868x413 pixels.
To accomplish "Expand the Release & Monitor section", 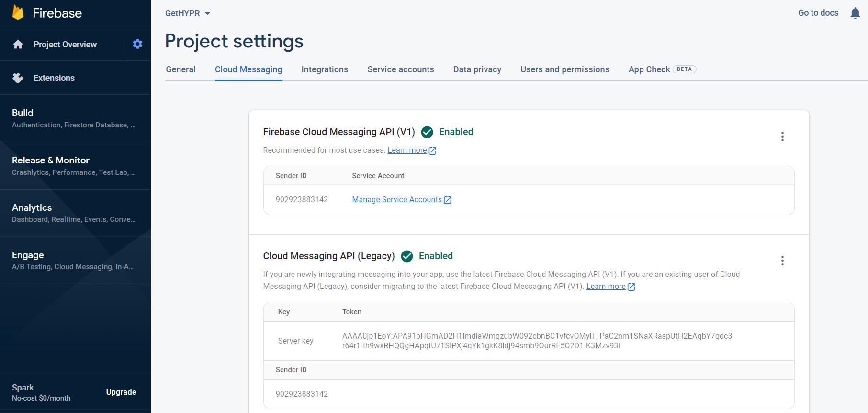I will coord(75,166).
